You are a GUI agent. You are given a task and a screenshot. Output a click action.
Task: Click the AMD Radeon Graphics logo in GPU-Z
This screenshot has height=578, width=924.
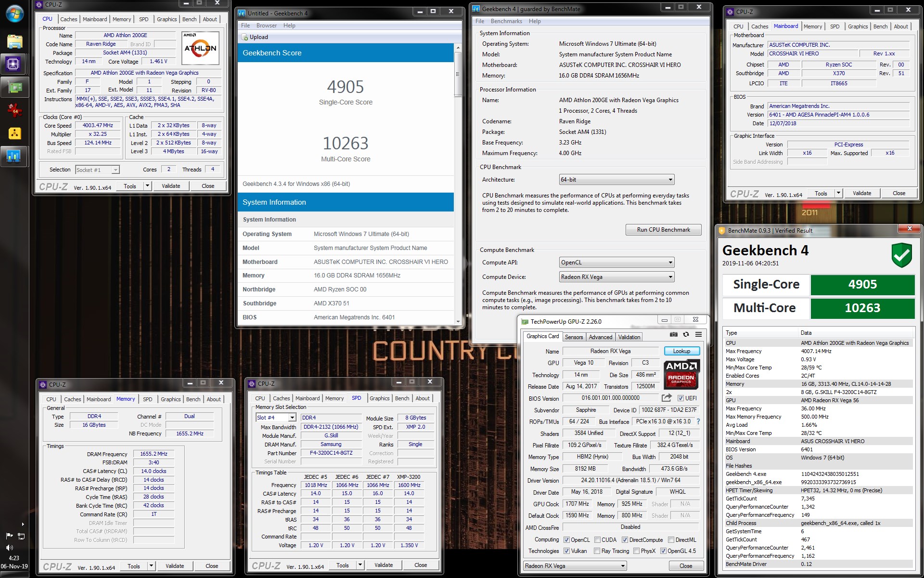pos(681,374)
